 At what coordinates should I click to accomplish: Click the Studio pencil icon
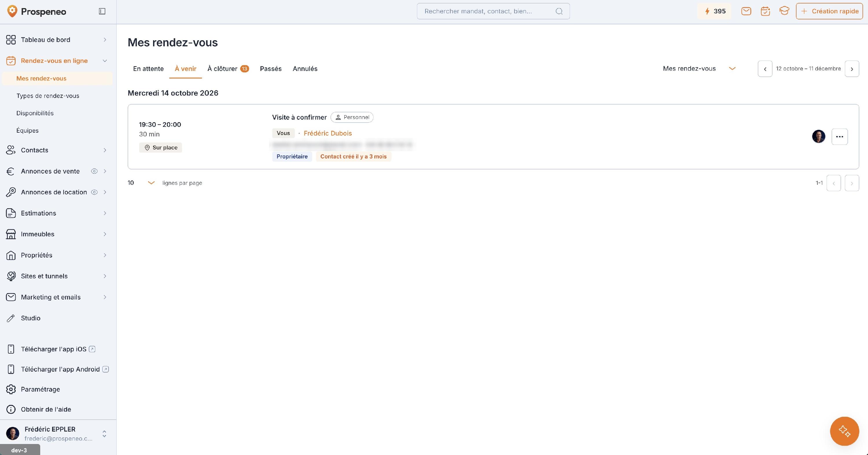(11, 318)
